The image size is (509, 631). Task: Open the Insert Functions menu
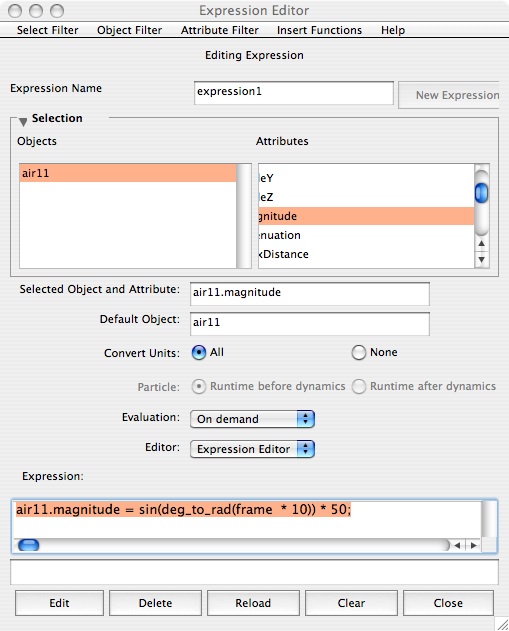(319, 30)
